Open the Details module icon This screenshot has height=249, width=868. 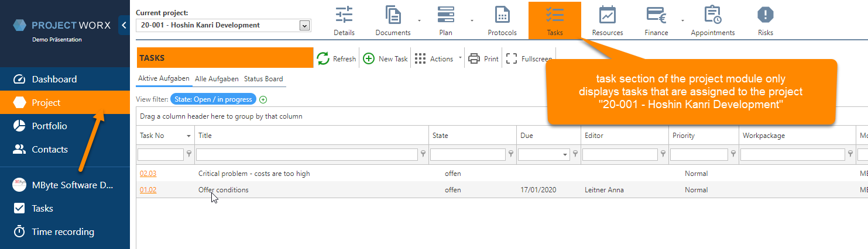[344, 15]
